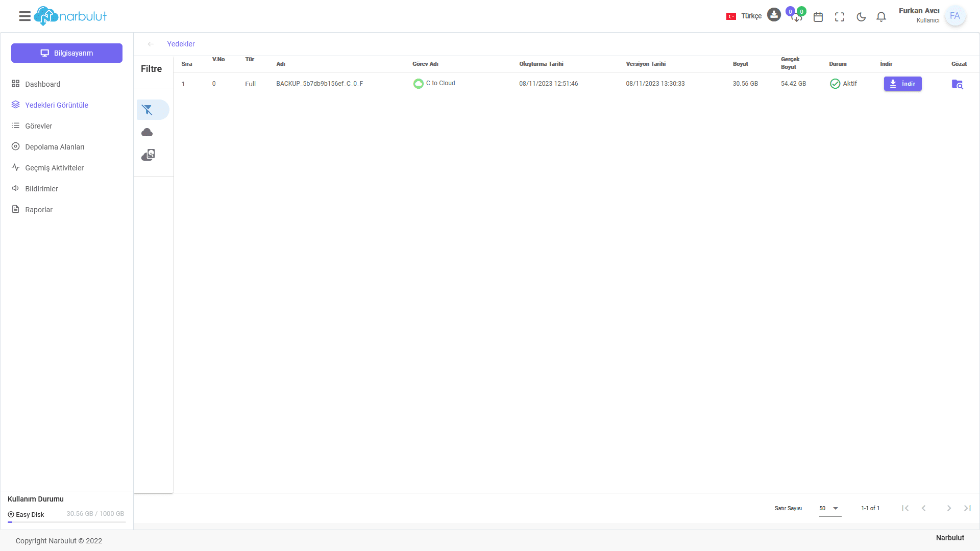The width and height of the screenshot is (980, 551).
Task: Go to Görevler in sidebar
Action: [x=39, y=126]
